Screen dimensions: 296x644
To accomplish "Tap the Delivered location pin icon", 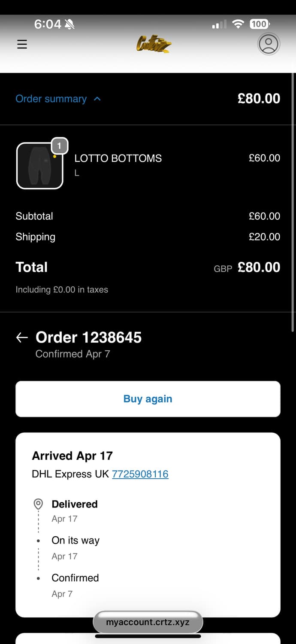I will pos(38,504).
